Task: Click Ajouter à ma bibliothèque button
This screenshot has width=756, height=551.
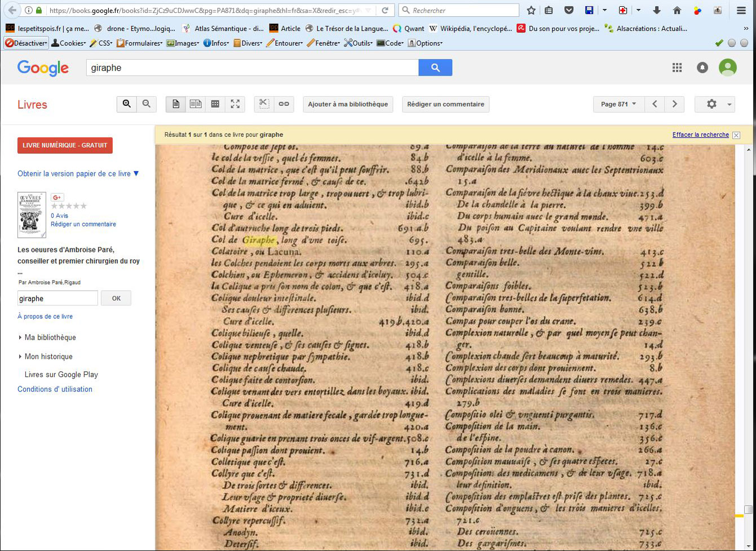Action: click(348, 104)
